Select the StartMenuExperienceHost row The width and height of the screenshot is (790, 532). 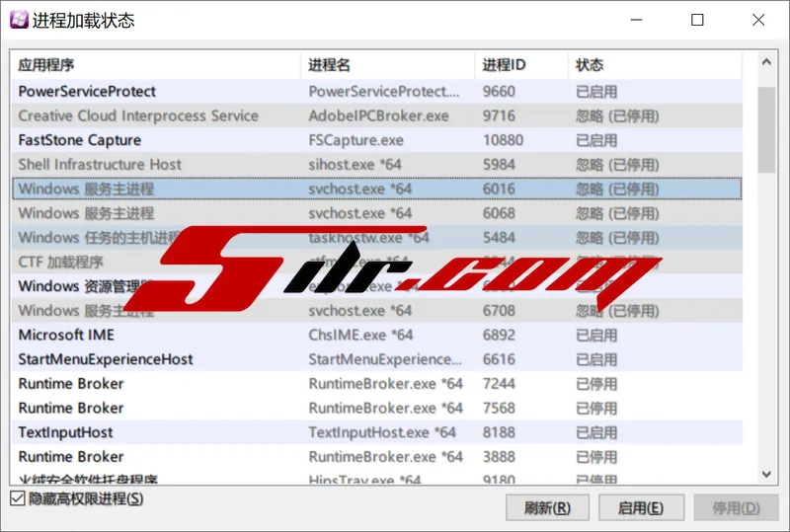coord(376,359)
